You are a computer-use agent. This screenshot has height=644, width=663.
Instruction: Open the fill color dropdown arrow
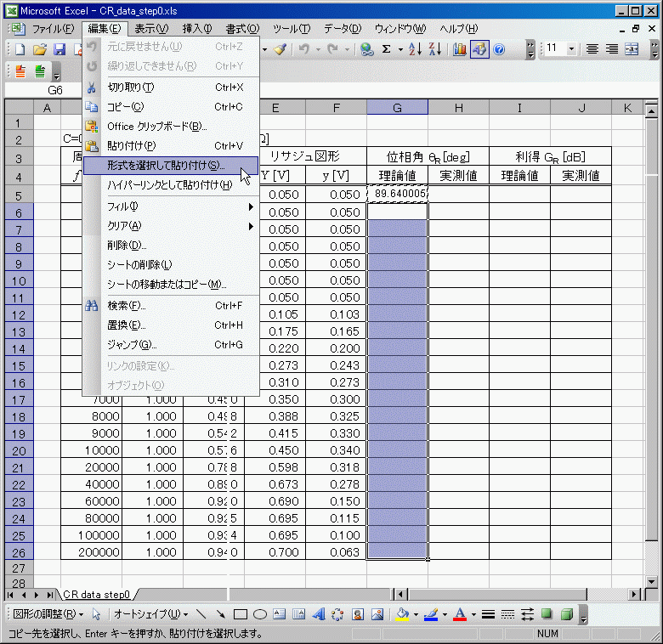click(x=416, y=614)
